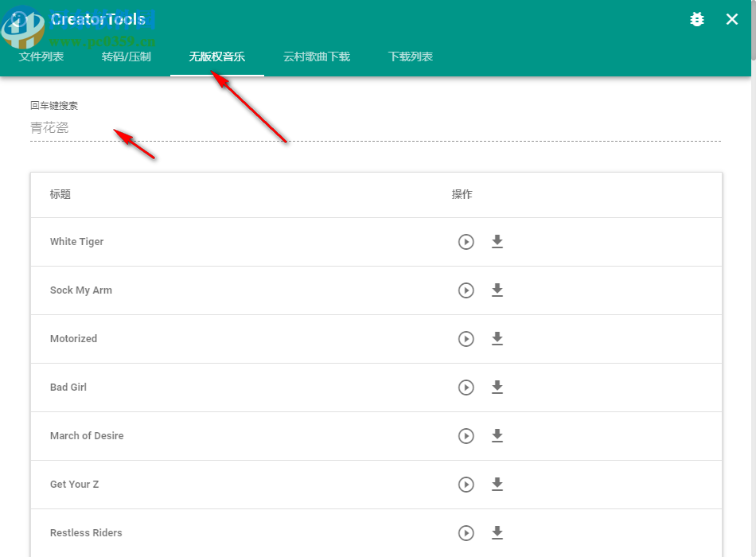Download the track Sock My Arm
Image resolution: width=756 pixels, height=557 pixels.
click(x=497, y=290)
